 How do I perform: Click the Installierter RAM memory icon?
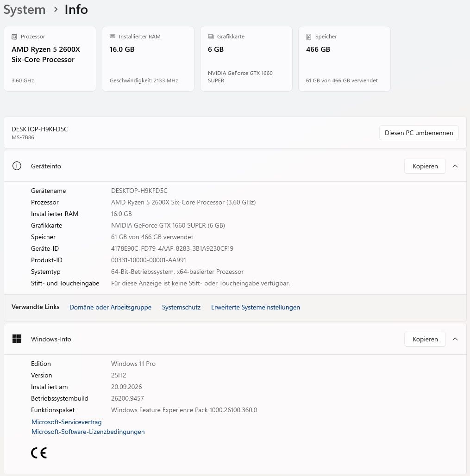tap(113, 36)
